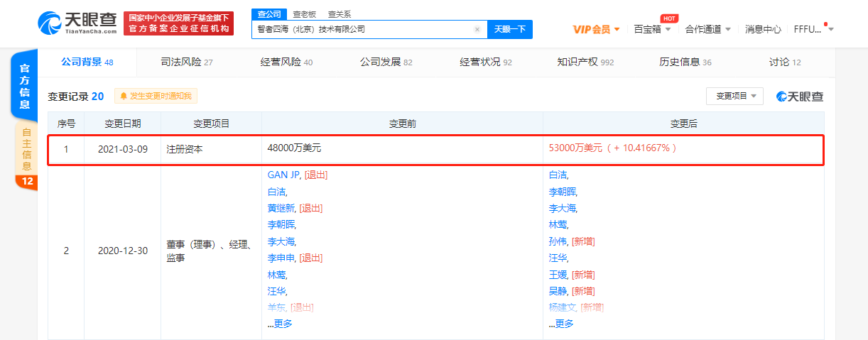Click the red 国家中小企业发展子基金 banner
The image size is (868, 340).
coord(179,23)
